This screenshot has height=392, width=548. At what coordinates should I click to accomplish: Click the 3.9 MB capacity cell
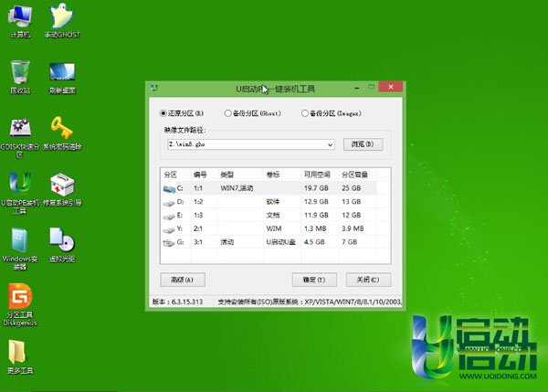point(353,228)
